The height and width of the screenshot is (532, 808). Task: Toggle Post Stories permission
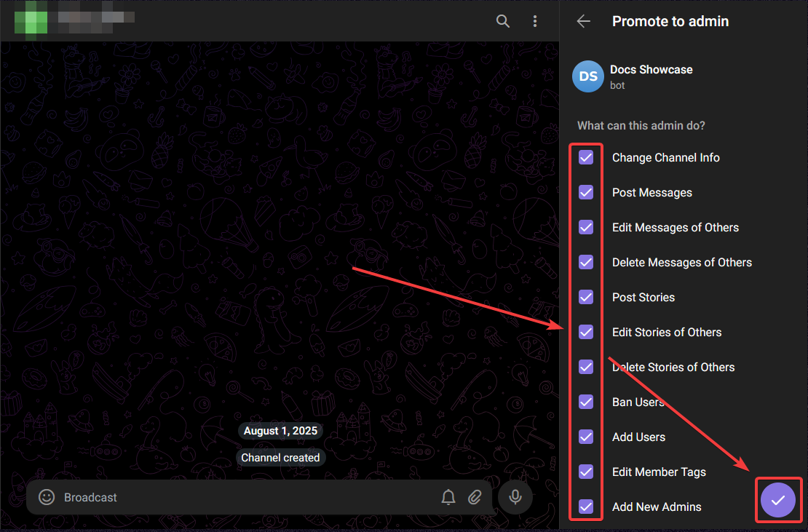pos(586,297)
